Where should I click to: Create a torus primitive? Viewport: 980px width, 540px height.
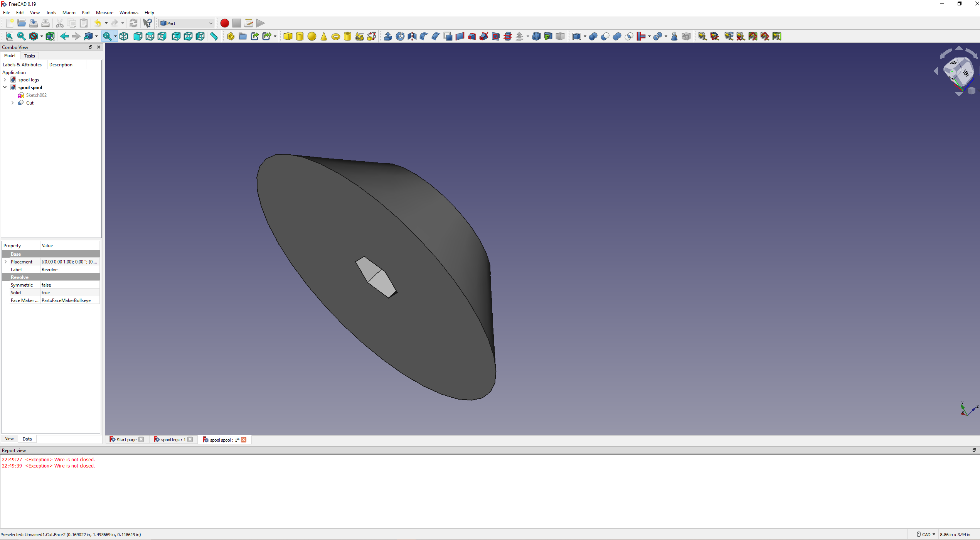pos(336,37)
